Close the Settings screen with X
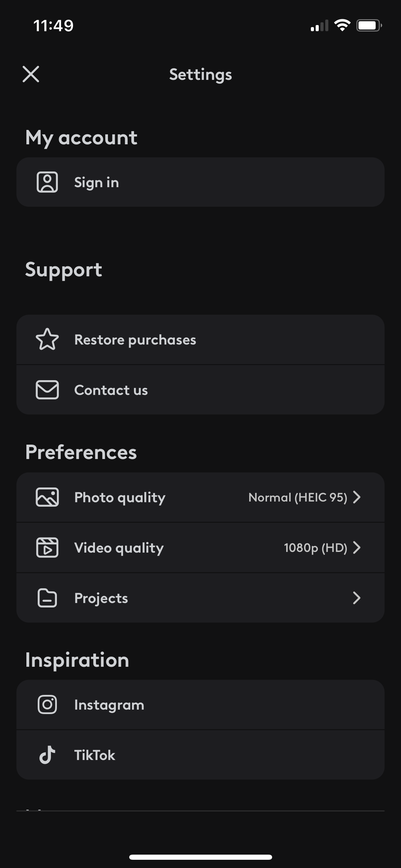Screen dimensions: 401x868 tap(31, 74)
